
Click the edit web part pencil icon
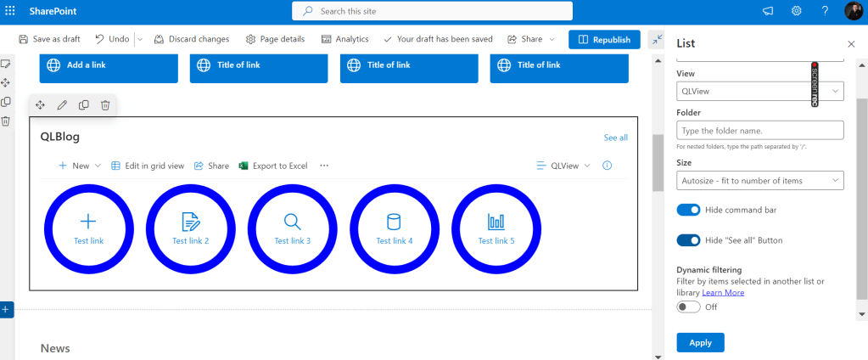(x=62, y=105)
